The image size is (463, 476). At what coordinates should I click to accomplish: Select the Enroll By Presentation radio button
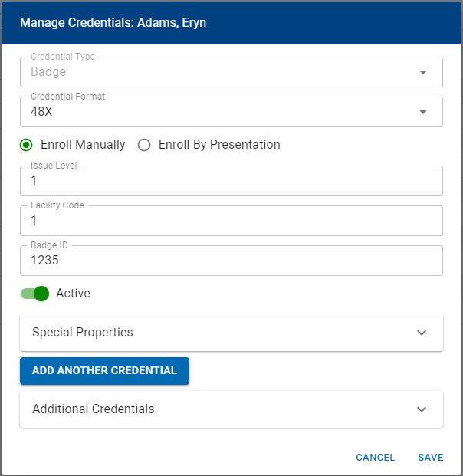(144, 145)
